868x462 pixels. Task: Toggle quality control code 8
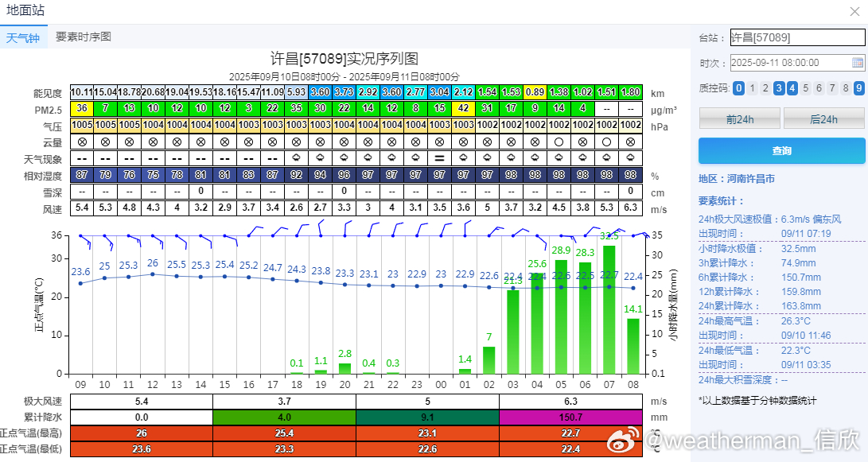(x=845, y=88)
